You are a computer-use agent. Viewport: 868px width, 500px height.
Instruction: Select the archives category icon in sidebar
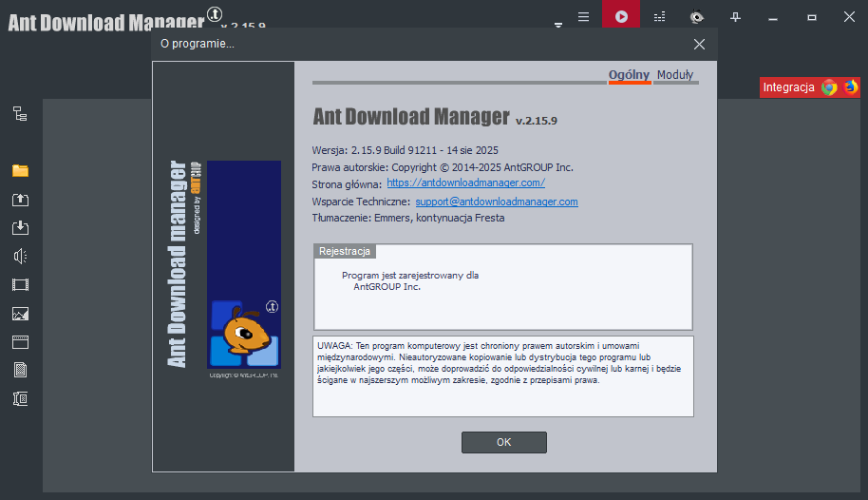click(x=20, y=398)
